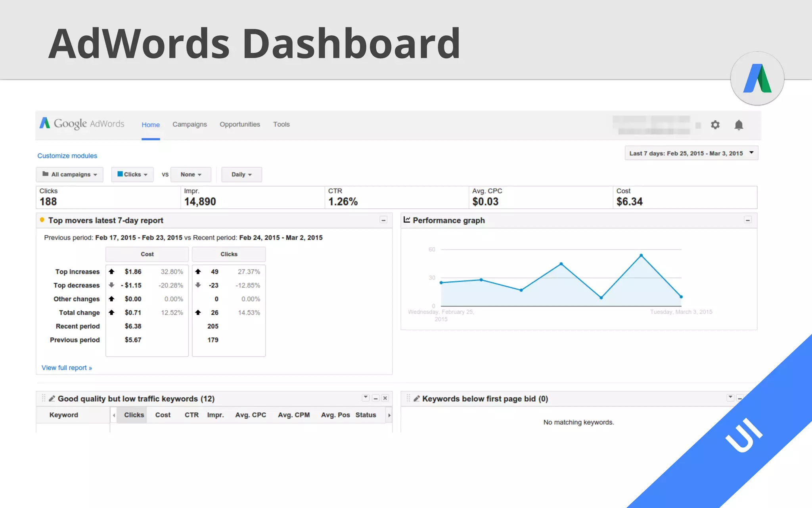
Task: Click pencil icon on Keywords below first page bid
Action: 416,398
